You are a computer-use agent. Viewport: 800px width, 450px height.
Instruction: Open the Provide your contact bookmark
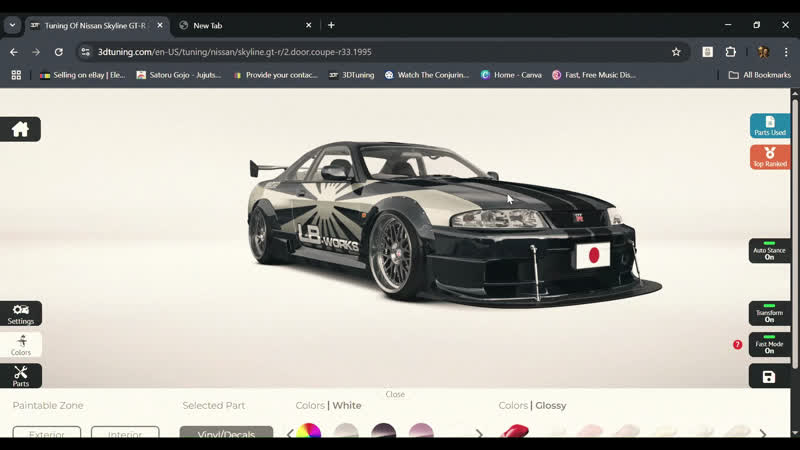pyautogui.click(x=276, y=75)
